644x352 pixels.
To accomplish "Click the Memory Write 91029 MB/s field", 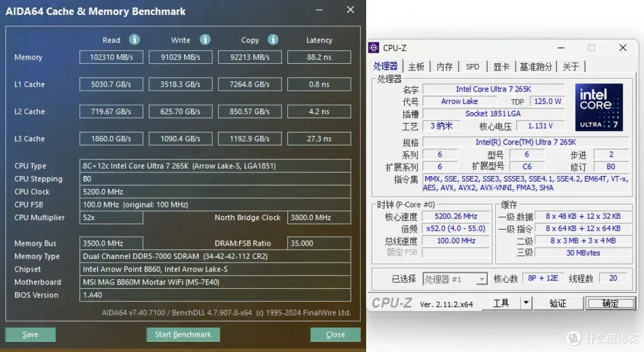I will (x=180, y=57).
